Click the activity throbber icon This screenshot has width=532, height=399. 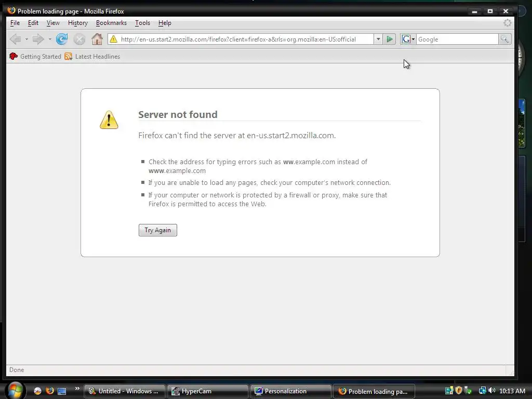pos(507,23)
